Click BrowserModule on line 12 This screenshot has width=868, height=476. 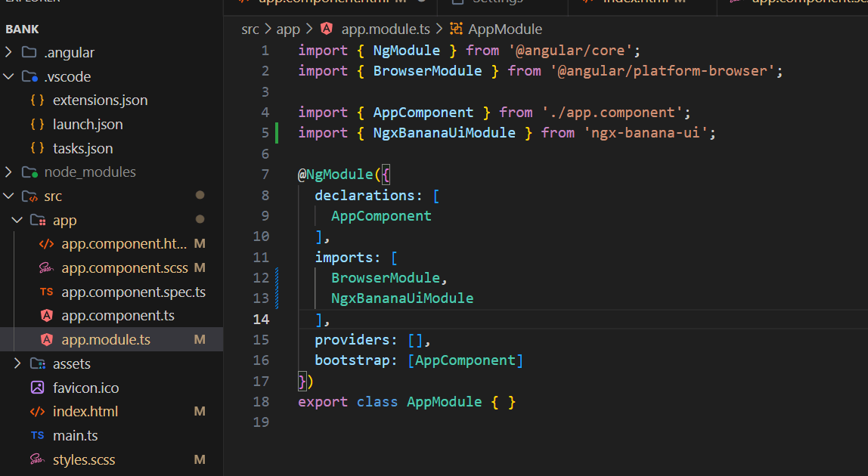click(386, 278)
